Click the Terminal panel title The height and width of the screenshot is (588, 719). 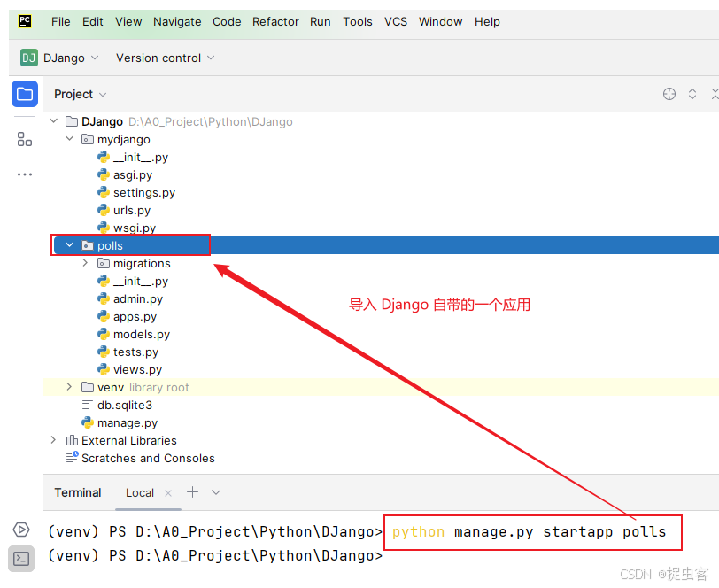(x=78, y=492)
